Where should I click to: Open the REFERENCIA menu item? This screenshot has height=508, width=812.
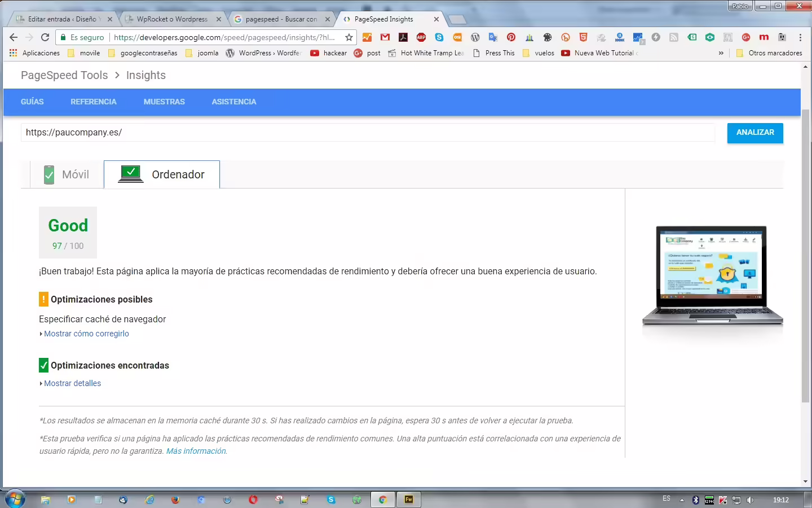(x=94, y=102)
